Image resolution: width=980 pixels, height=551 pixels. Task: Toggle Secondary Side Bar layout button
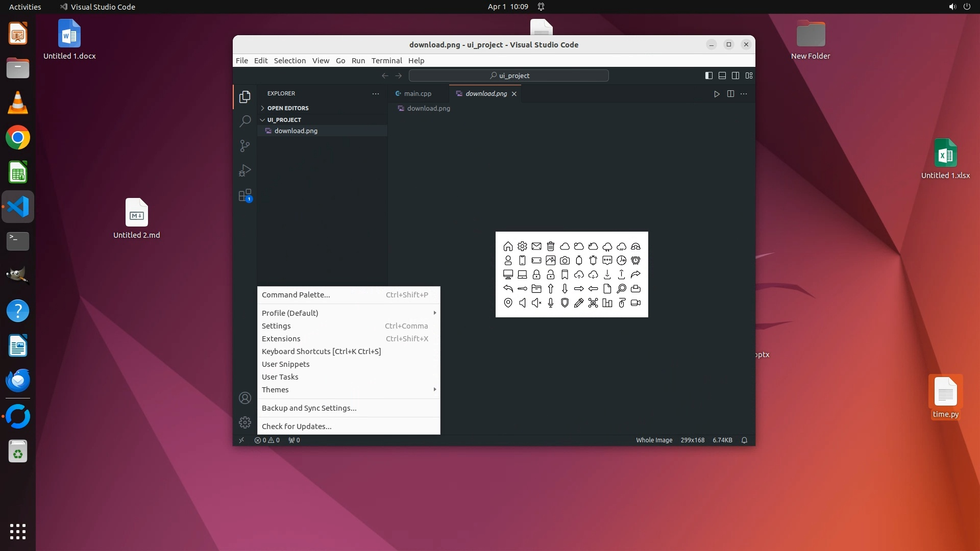(736, 76)
